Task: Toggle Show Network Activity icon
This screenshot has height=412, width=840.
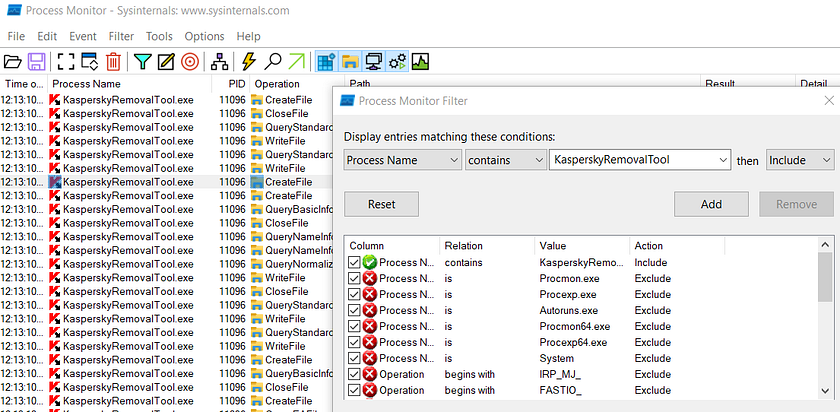Action: pos(373,62)
